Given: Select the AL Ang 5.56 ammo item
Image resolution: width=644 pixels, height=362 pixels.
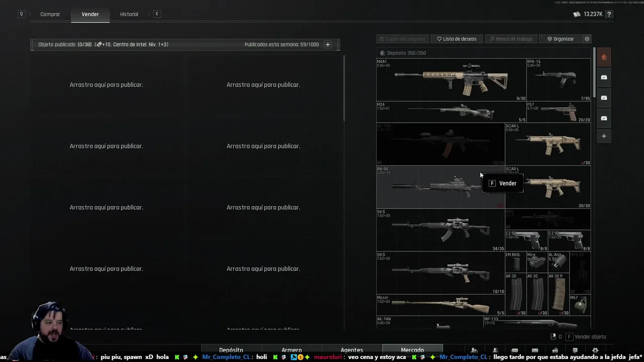Looking at the screenshot, I should click(x=558, y=262).
